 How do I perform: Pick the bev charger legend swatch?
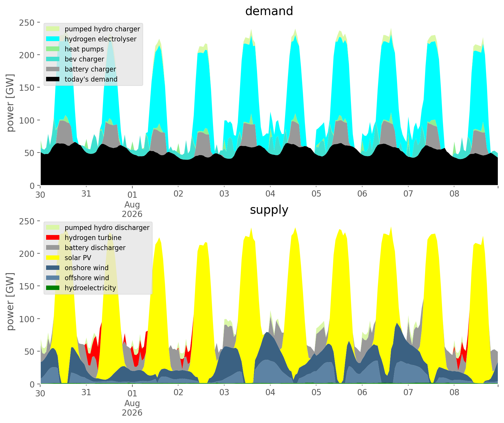tap(53, 59)
